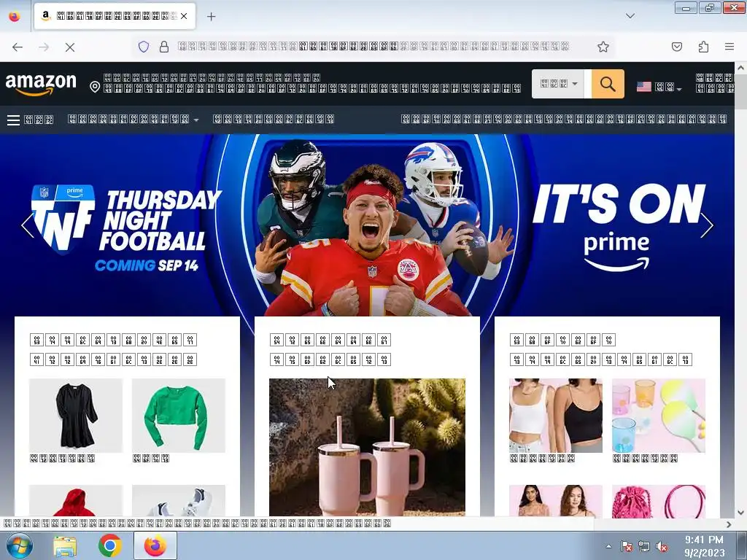Viewport: 747px width, 560px height.
Task: Open the tracking protection shield panel
Action: [144, 47]
